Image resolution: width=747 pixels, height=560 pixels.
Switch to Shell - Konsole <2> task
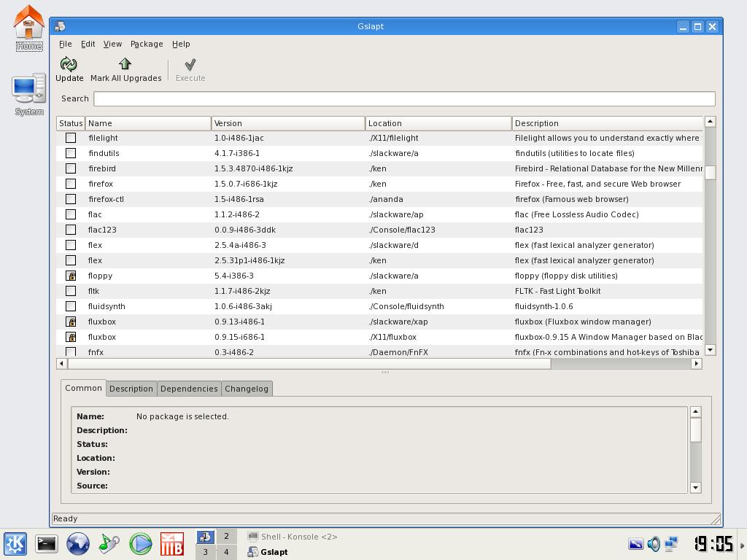[292, 537]
